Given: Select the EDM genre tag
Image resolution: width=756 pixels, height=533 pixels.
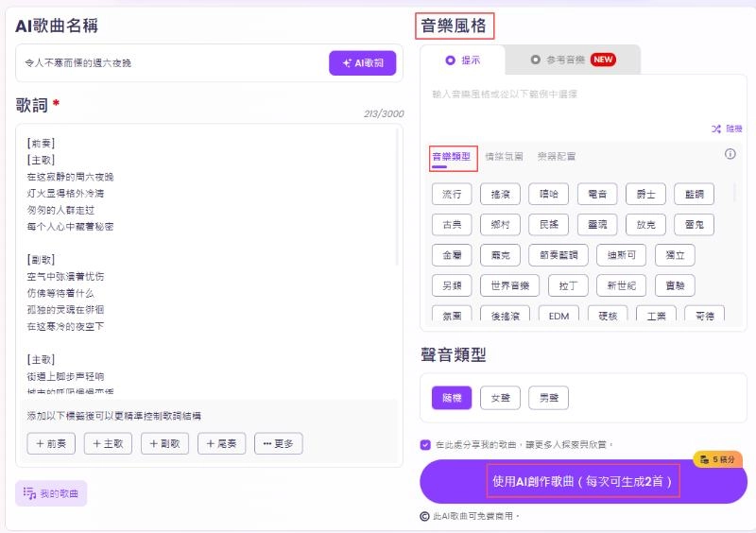Looking at the screenshot, I should [x=558, y=315].
